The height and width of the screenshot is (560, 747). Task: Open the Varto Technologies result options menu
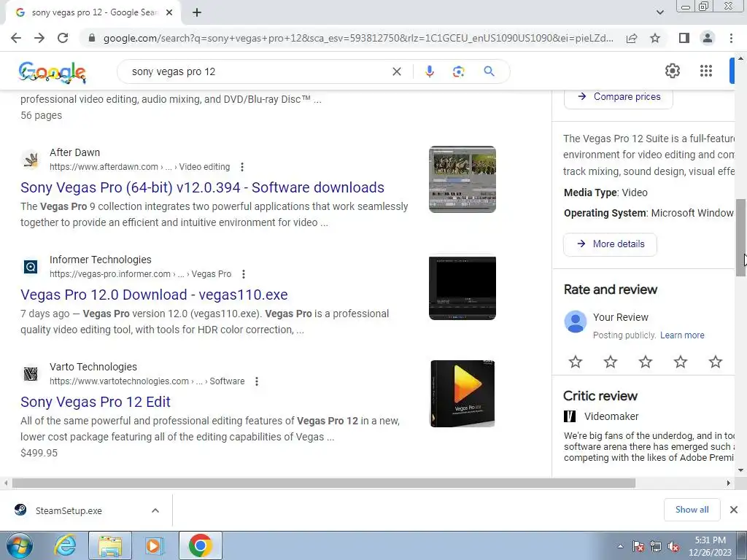pyautogui.click(x=257, y=381)
